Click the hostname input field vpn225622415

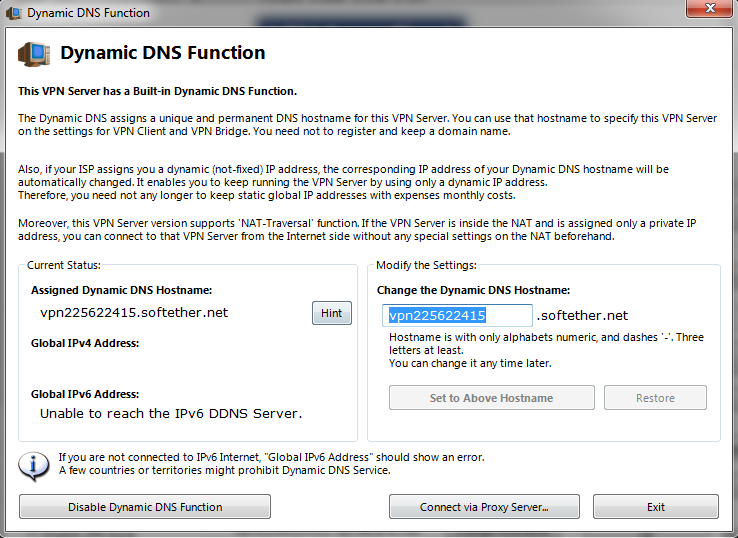click(x=457, y=315)
